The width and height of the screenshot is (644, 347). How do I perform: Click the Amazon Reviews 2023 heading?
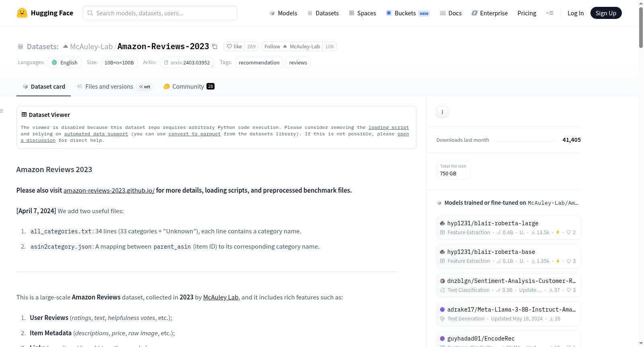tap(54, 170)
